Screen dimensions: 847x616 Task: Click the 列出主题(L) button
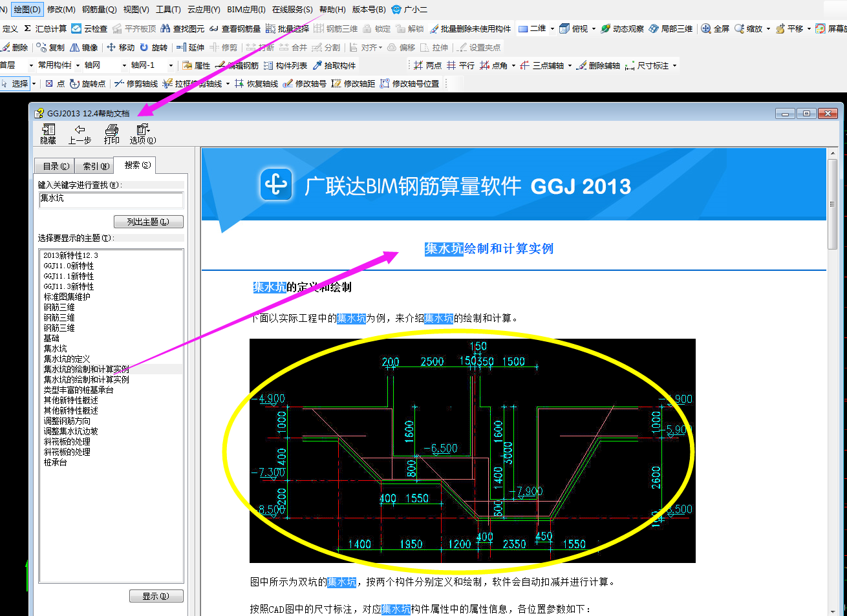[149, 222]
